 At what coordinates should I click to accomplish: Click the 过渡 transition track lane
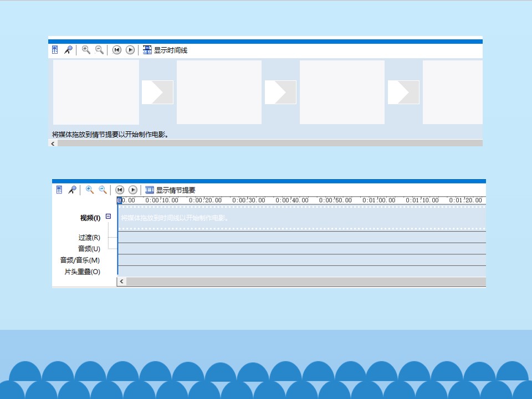point(302,237)
